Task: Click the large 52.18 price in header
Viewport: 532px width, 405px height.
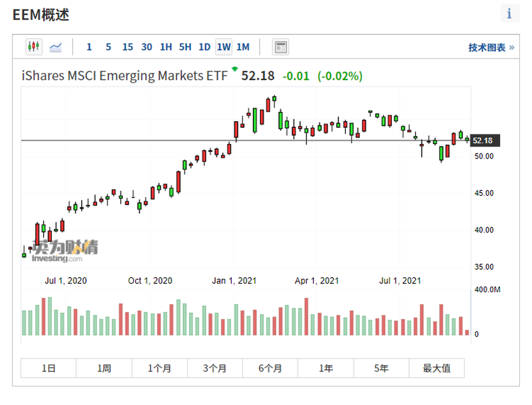Action: [x=258, y=76]
